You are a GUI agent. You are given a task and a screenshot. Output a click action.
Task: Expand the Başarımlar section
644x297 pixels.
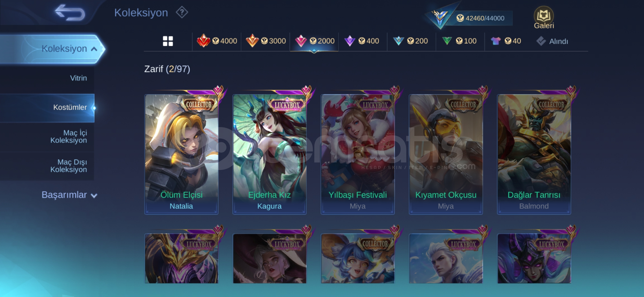(69, 195)
